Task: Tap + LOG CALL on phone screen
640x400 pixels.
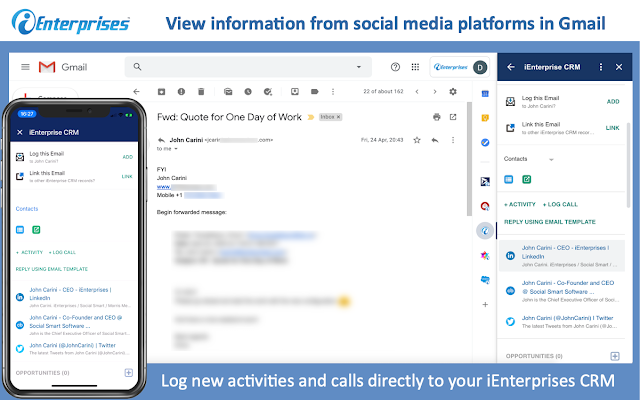Action: click(62, 252)
